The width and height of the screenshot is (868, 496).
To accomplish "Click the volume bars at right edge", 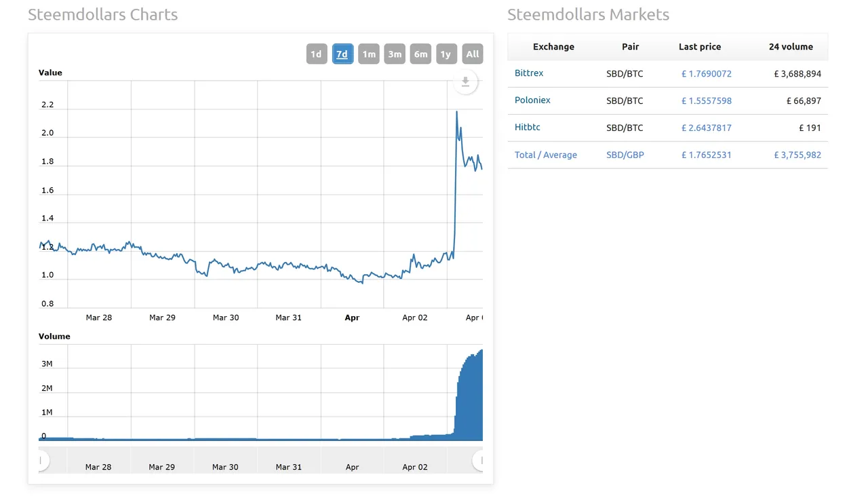I will [469, 397].
